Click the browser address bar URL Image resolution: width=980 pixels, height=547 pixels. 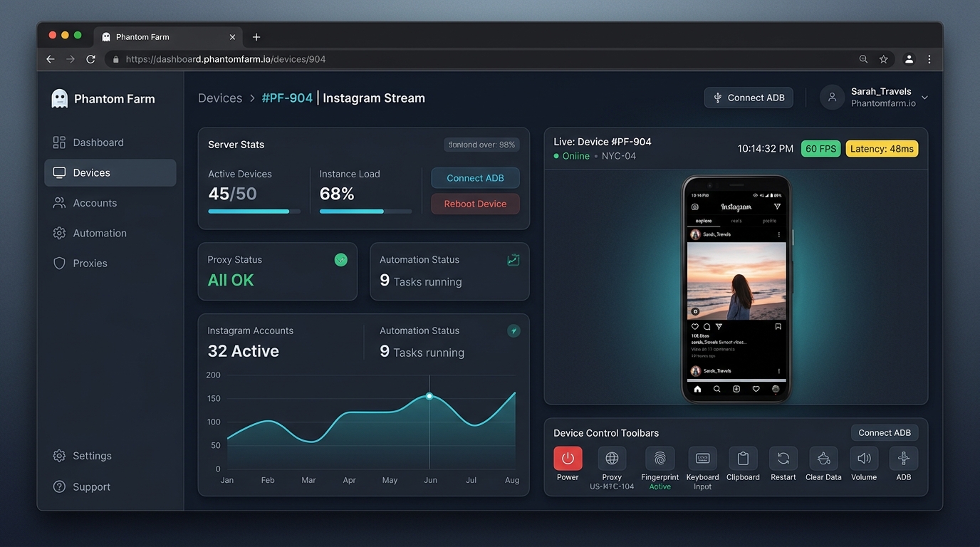pyautogui.click(x=226, y=59)
